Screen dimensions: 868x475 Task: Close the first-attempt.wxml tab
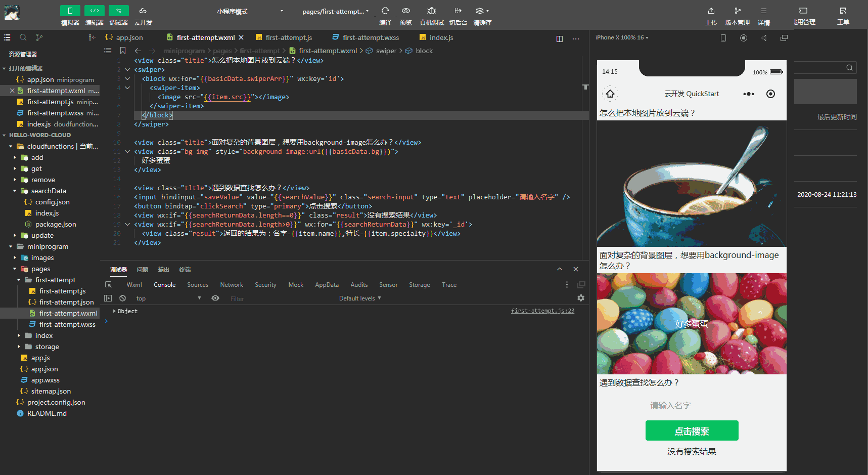click(x=241, y=37)
